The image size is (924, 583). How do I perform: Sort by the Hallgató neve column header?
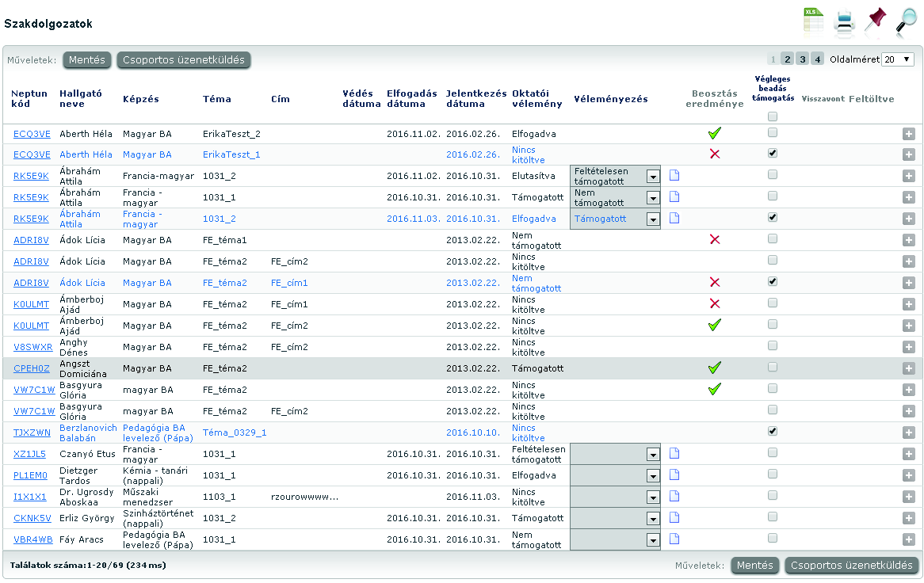pos(81,98)
